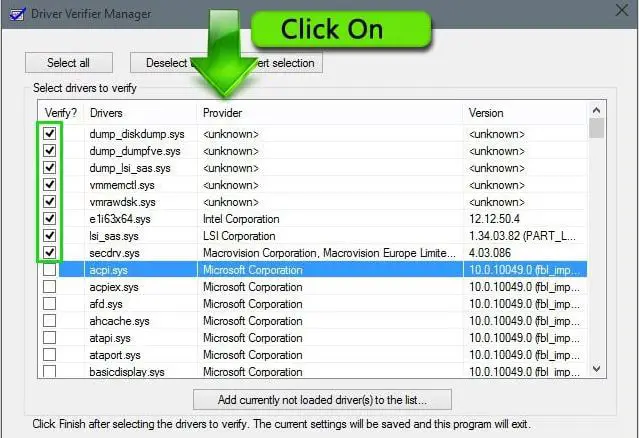639x438 pixels.
Task: Sort list by Provider column header
Action: 330,112
